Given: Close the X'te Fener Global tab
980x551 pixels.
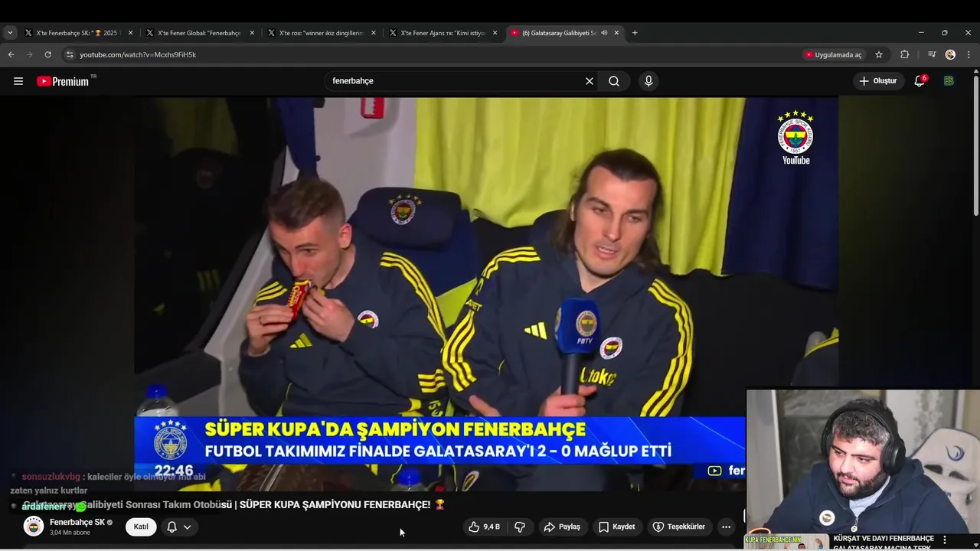Looking at the screenshot, I should coord(252,33).
